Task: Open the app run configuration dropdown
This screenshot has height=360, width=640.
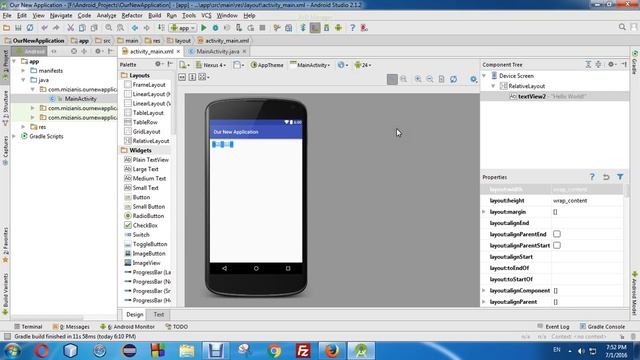Action: 183,28
